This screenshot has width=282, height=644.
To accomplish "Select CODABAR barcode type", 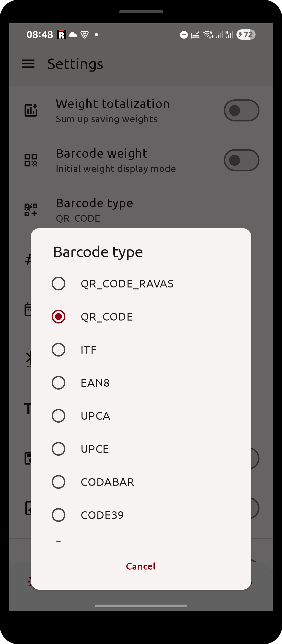I will (x=141, y=482).
